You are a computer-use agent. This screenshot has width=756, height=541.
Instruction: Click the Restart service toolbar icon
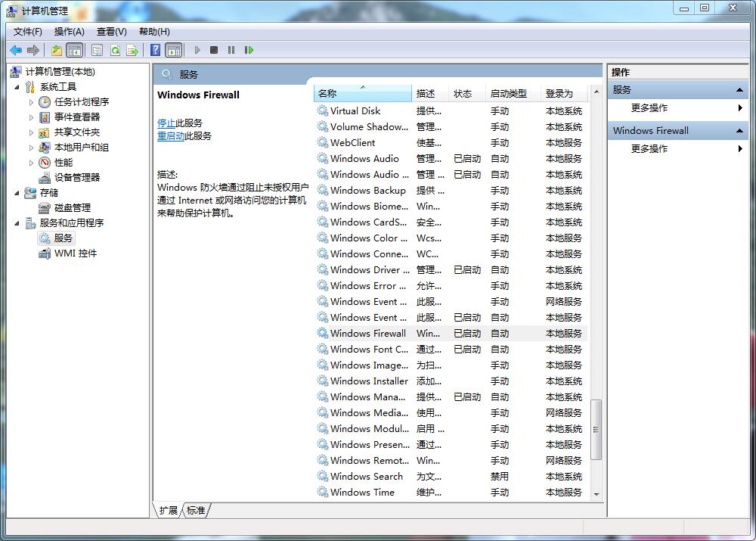[248, 50]
